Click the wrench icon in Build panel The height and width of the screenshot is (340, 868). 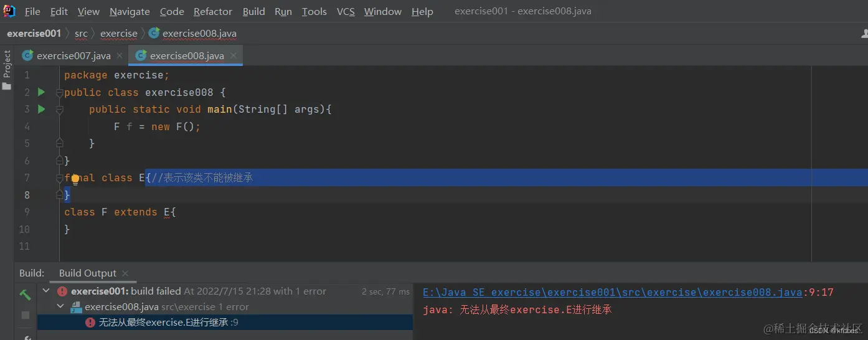(26, 337)
